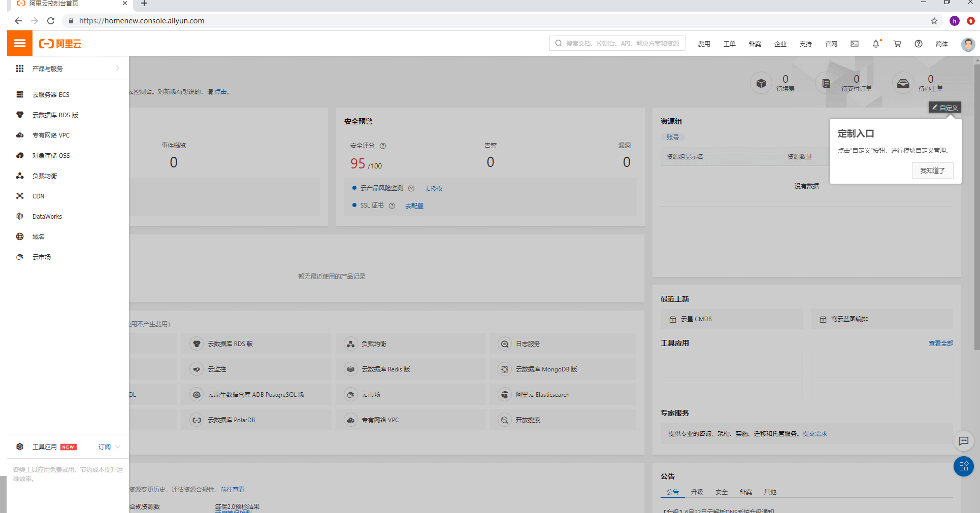Dismiss popup with 我知道了 button
The width and height of the screenshot is (980, 513).
coord(933,170)
